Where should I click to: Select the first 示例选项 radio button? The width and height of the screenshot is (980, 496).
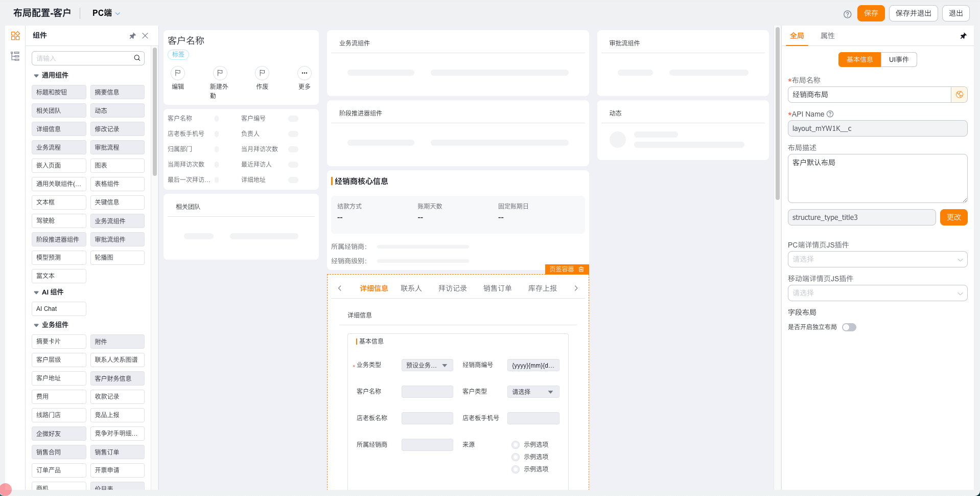point(516,445)
